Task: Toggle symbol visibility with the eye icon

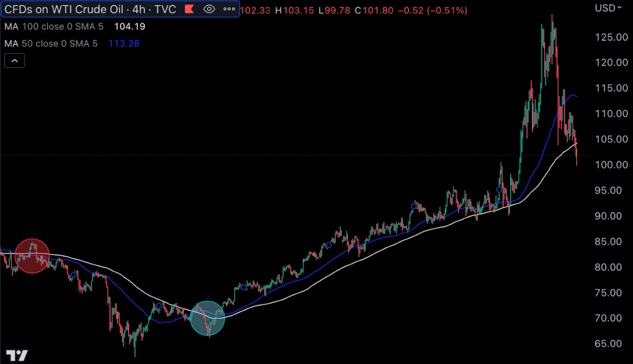Action: click(209, 9)
